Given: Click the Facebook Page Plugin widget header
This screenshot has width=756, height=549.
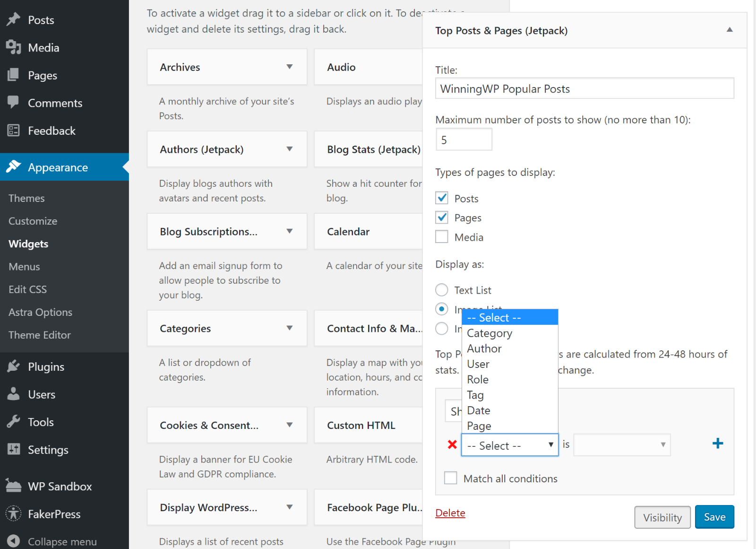Looking at the screenshot, I should pyautogui.click(x=368, y=507).
